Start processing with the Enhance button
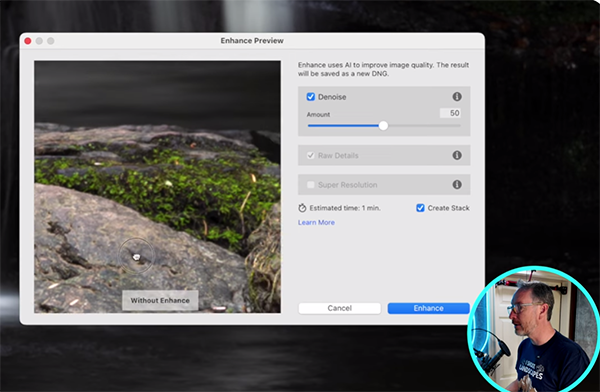600x392 pixels. click(x=429, y=308)
